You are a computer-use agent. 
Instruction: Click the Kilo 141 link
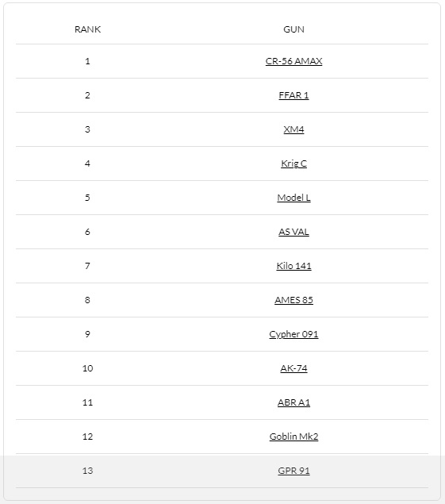pyautogui.click(x=293, y=266)
